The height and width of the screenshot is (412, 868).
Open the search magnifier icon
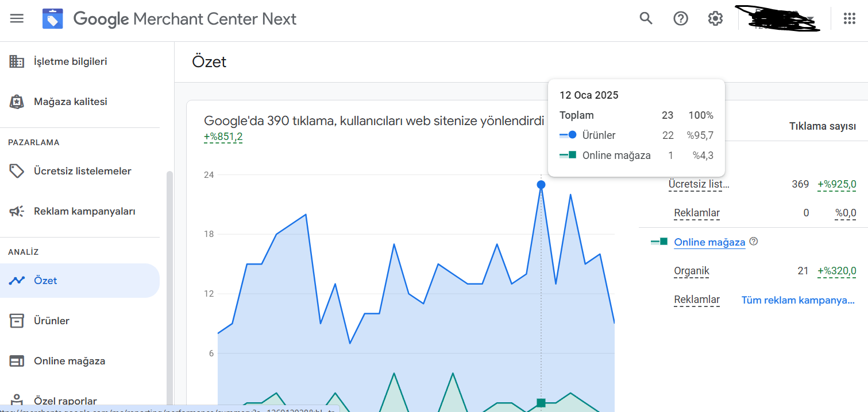(646, 18)
